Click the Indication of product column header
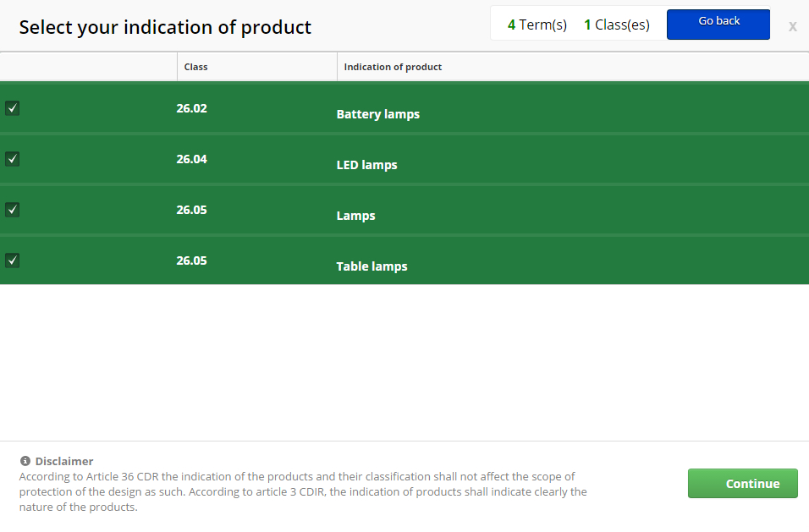The image size is (809, 532). (393, 67)
